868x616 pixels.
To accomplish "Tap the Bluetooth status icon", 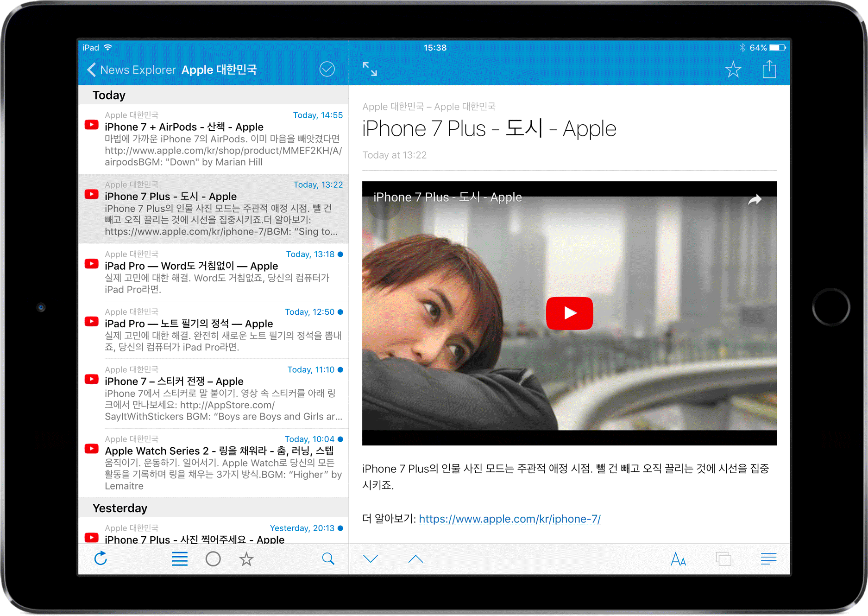I will [x=742, y=47].
